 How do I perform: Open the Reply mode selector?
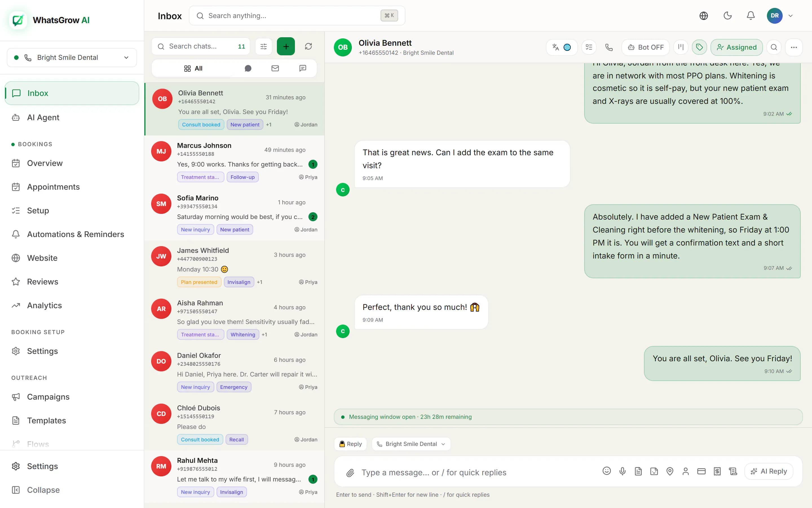tap(350, 444)
